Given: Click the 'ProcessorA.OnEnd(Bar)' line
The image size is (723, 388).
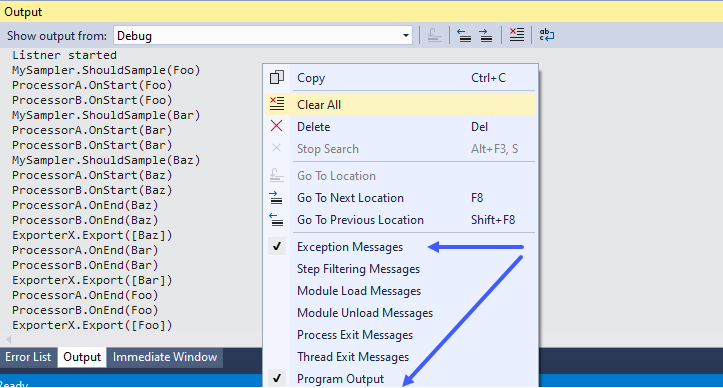Looking at the screenshot, I should pyautogui.click(x=85, y=250).
